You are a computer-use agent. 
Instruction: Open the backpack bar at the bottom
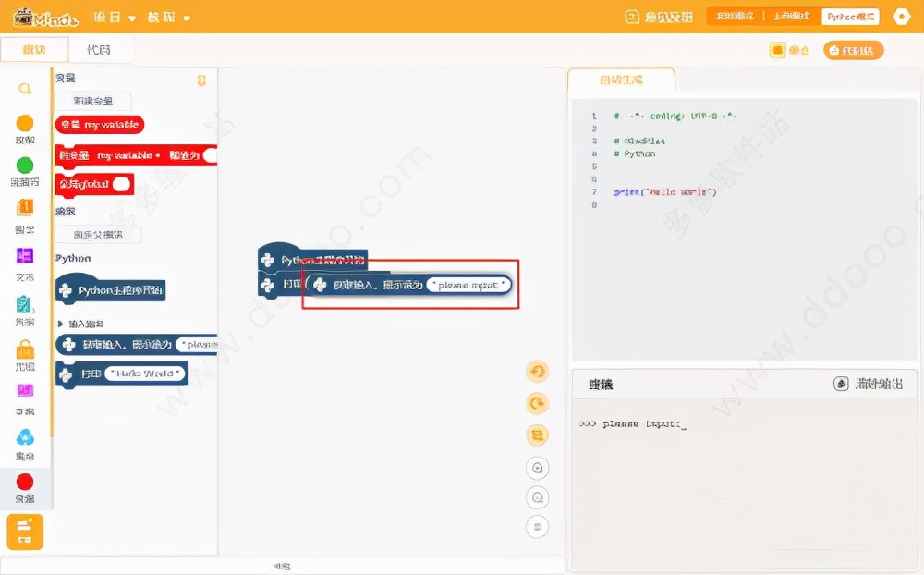pyautogui.click(x=282, y=566)
